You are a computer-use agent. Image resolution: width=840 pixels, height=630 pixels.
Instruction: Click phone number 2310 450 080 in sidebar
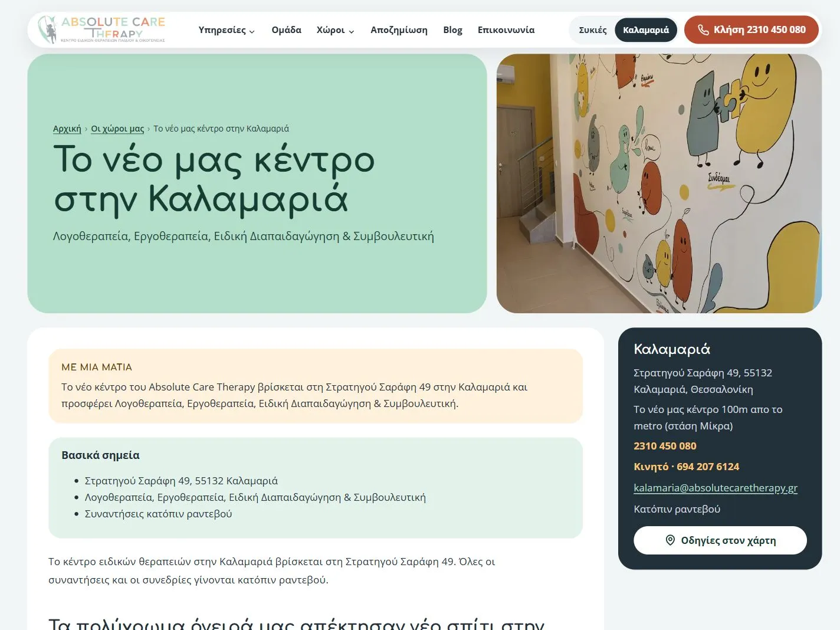click(x=665, y=446)
